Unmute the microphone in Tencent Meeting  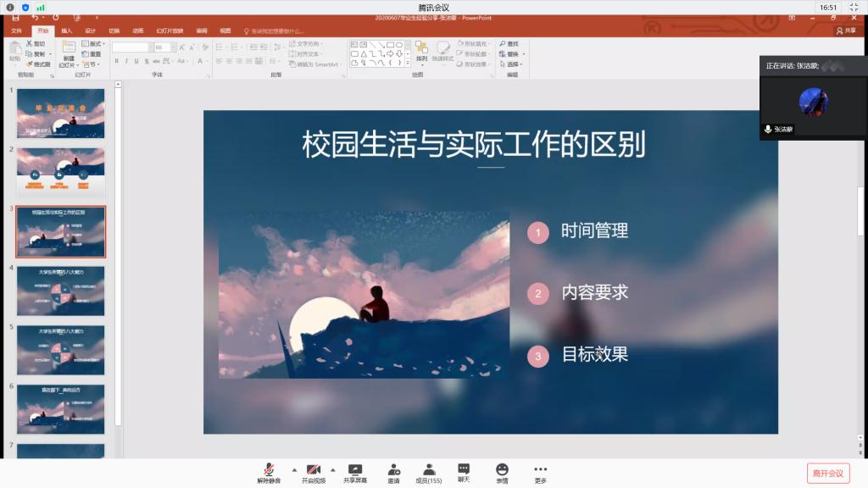pos(269,473)
